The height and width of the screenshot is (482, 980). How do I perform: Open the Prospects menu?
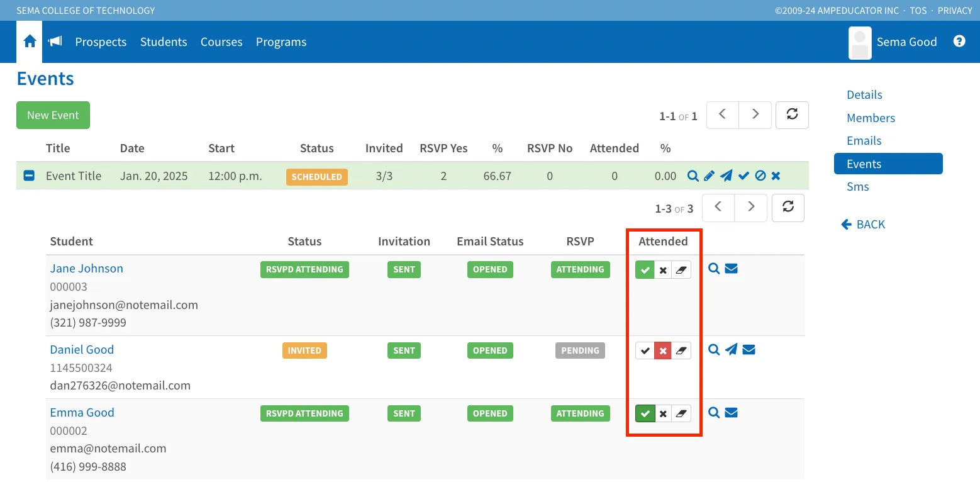point(101,42)
